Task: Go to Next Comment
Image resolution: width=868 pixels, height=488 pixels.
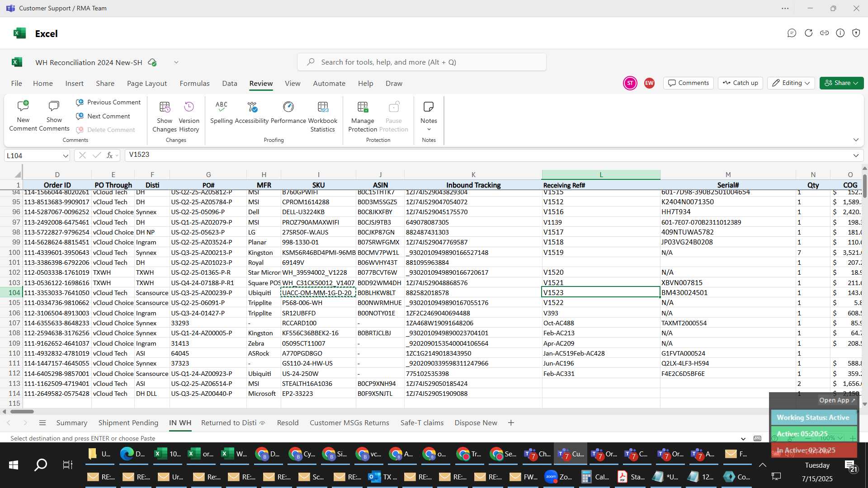Action: point(103,116)
